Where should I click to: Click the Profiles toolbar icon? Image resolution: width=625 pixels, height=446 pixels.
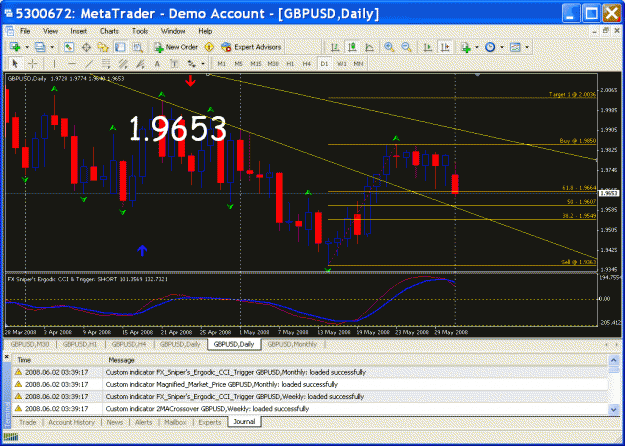(40, 47)
